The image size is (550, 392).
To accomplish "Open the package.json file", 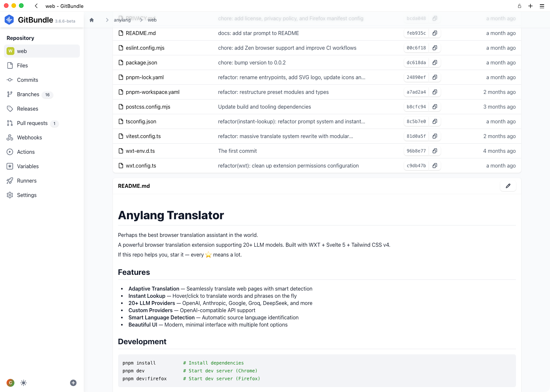I will 141,62.
